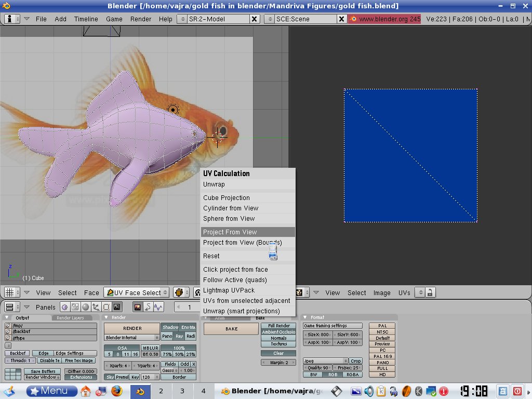Screen dimensions: 532x399
Task: Click the BAKE button
Action: click(231, 329)
